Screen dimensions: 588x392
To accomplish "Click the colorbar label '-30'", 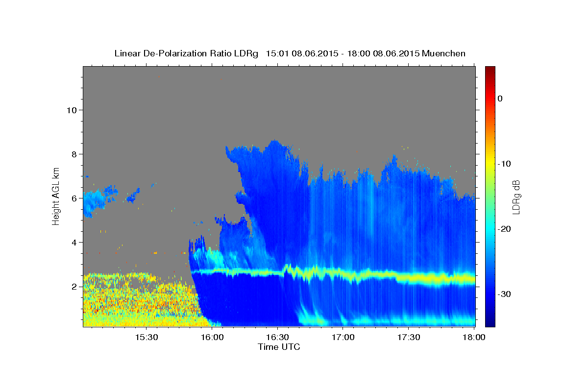I will click(x=504, y=294).
